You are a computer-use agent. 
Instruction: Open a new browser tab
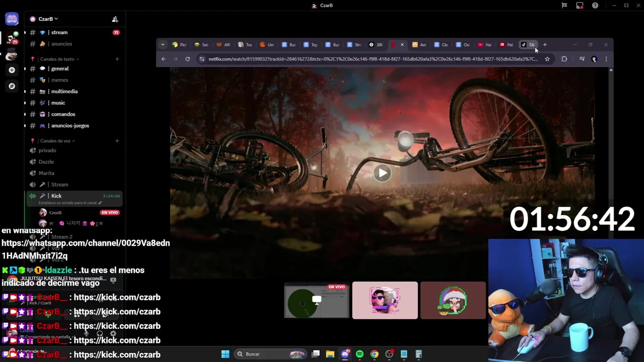click(x=544, y=45)
